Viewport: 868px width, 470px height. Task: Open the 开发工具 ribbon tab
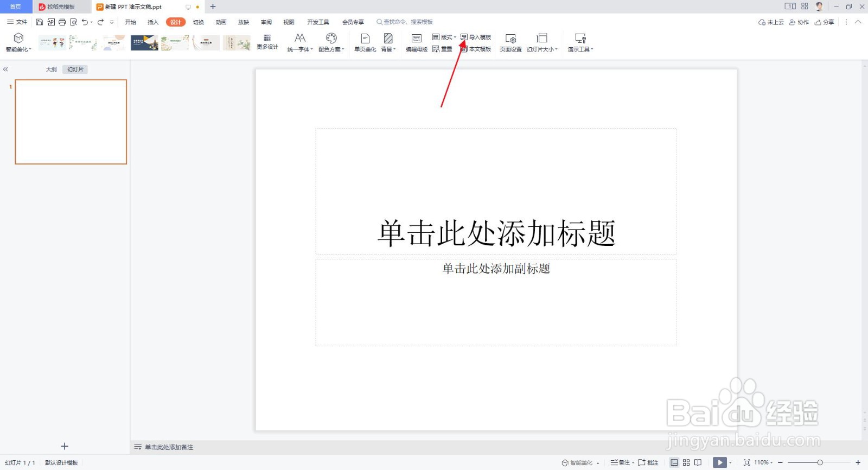pyautogui.click(x=318, y=22)
